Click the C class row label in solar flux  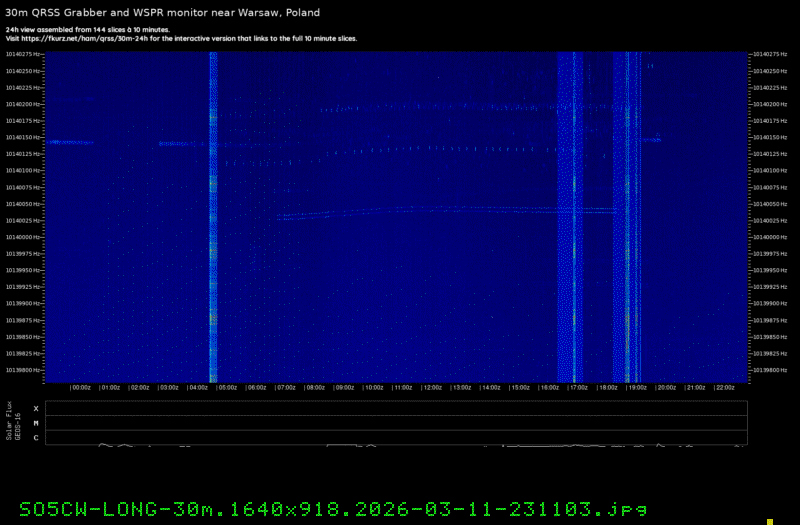[x=36, y=437]
